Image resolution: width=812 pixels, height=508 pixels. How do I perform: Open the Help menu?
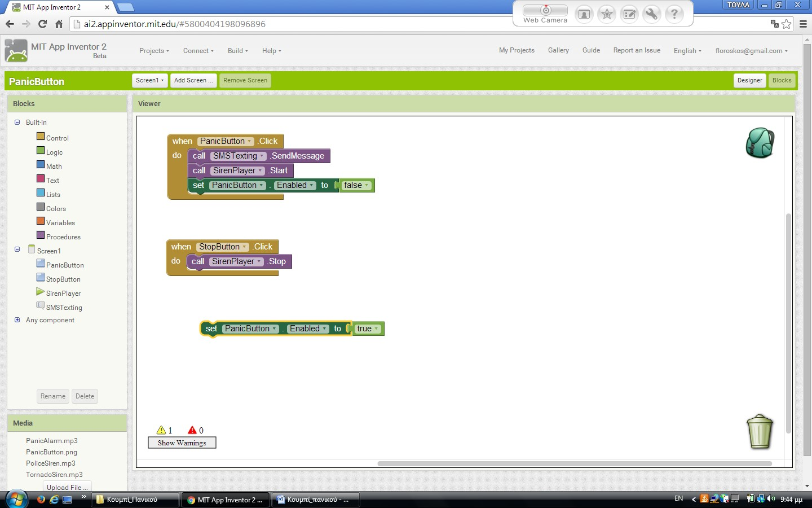(x=271, y=51)
